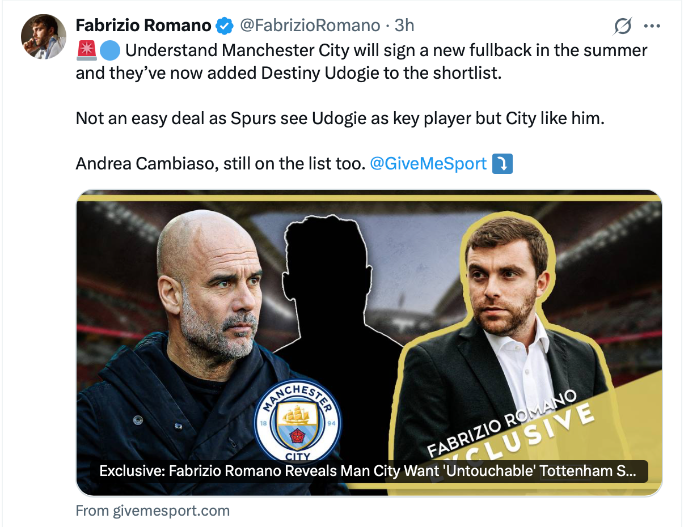Open the three-dot More options menu
This screenshot has height=527, width=684.
click(x=652, y=25)
